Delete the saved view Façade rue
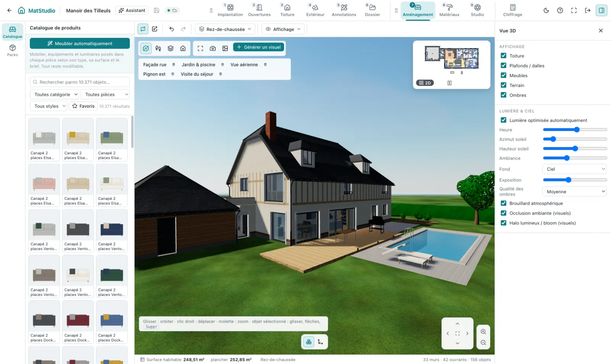 (174, 65)
